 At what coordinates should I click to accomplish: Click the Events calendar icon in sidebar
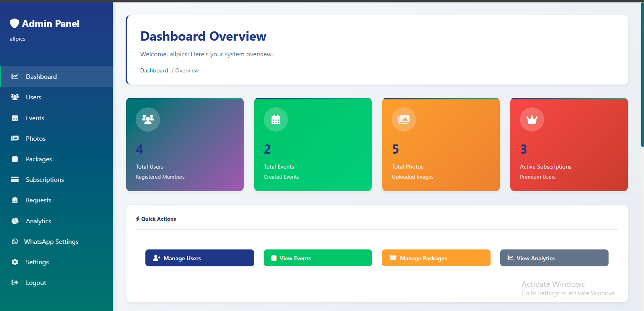pyautogui.click(x=15, y=118)
